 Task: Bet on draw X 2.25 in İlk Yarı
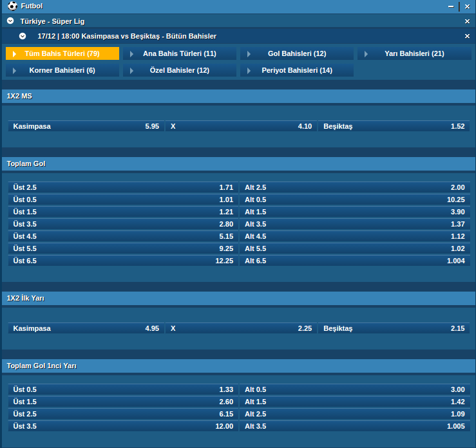click(241, 328)
